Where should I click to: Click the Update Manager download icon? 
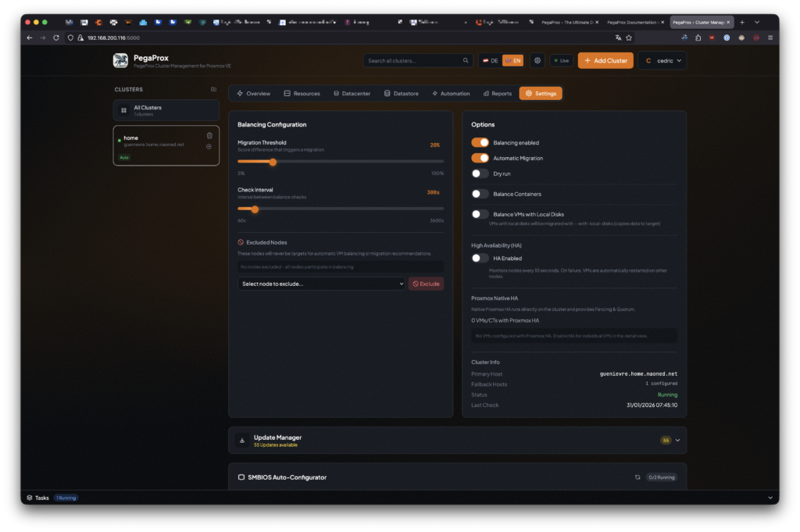coord(242,441)
